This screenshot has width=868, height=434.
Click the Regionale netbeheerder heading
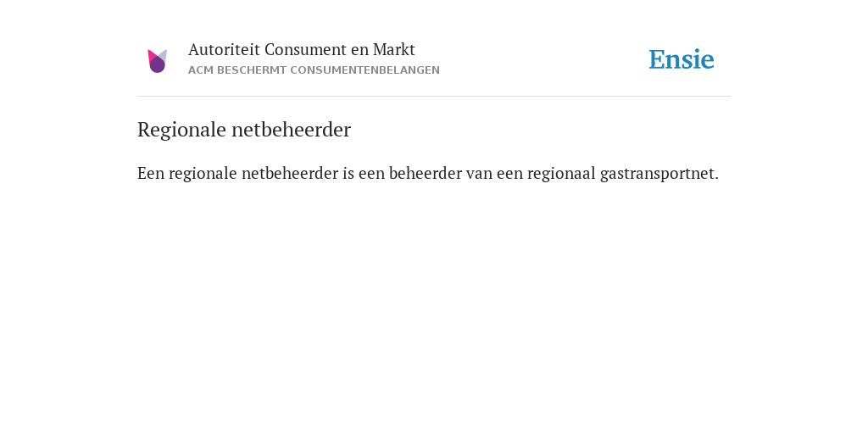[x=244, y=130]
